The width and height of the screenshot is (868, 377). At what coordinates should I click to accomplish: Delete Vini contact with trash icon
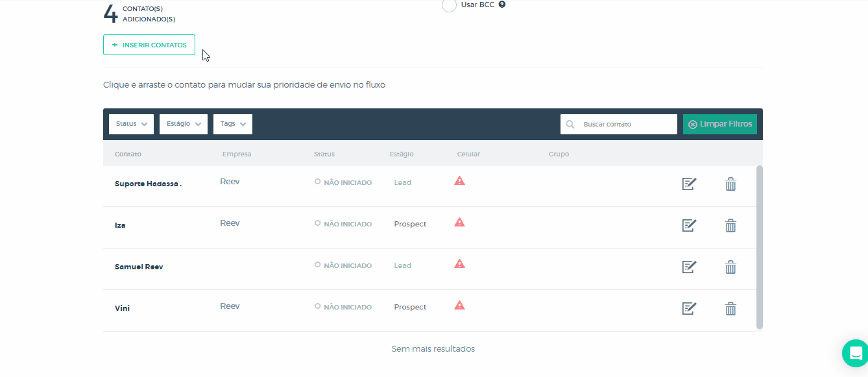(730, 308)
